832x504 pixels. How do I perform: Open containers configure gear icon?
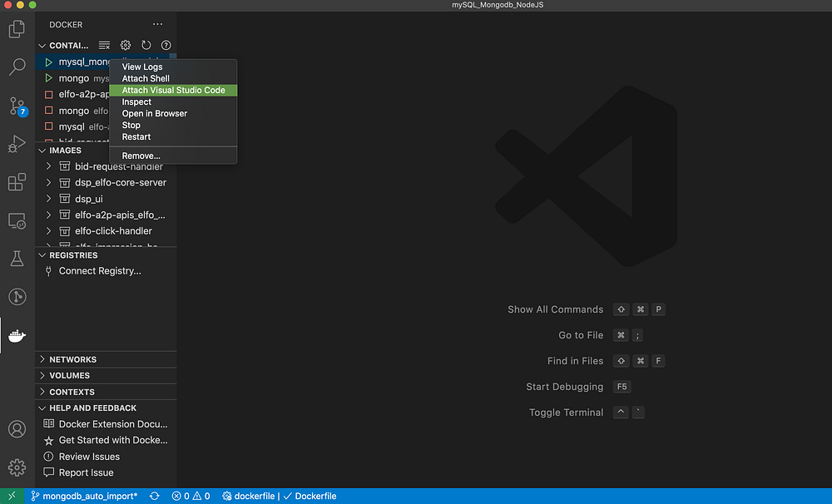[x=126, y=45]
